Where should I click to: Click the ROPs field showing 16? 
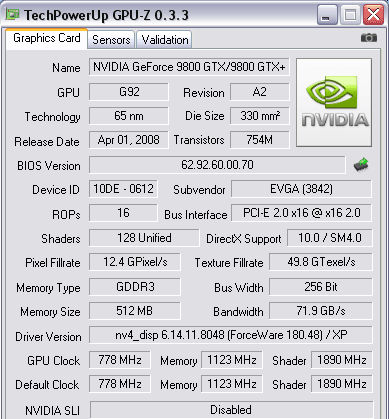click(x=123, y=213)
